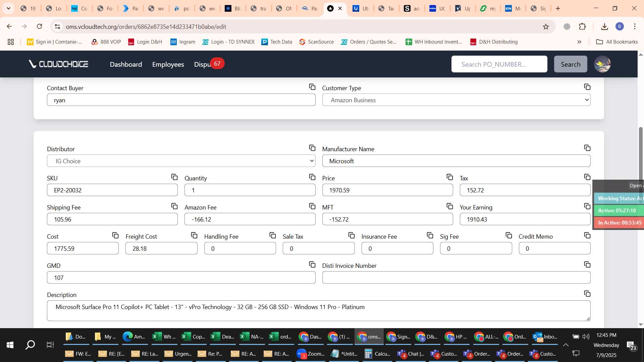Image resolution: width=644 pixels, height=362 pixels.
Task: Open the browser Extensions puzzle icon
Action: [583, 26]
